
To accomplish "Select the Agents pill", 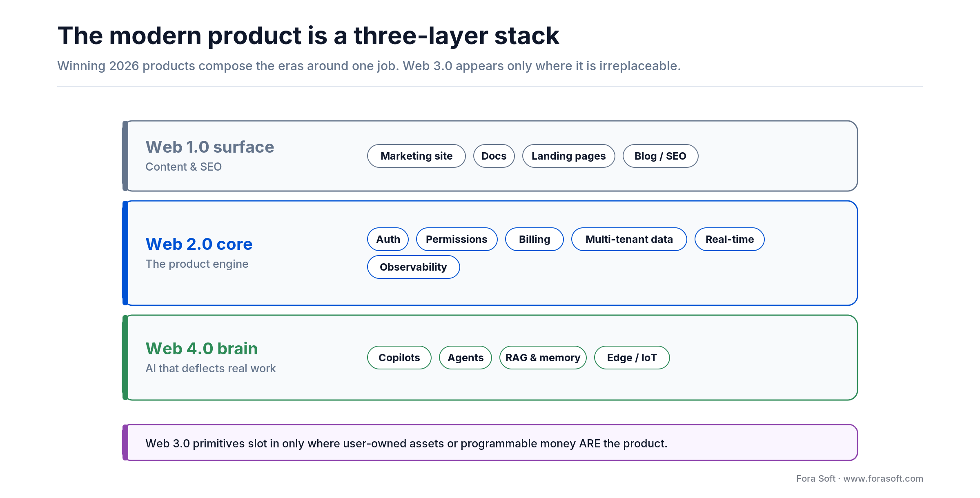I will tap(465, 358).
